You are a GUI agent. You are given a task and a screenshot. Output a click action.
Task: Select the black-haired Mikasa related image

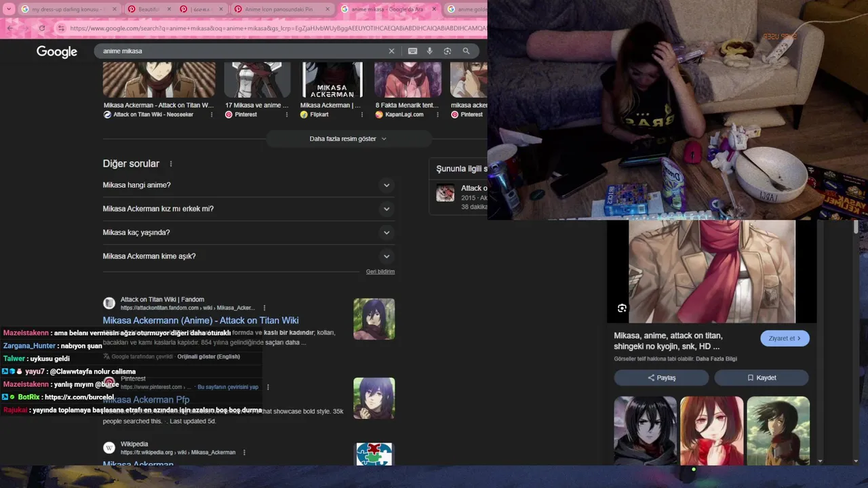click(645, 430)
